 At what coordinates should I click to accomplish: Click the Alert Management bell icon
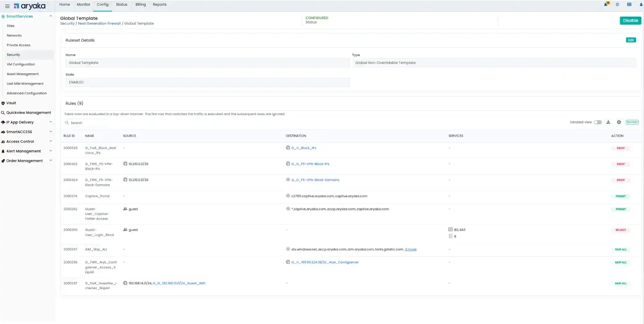(x=3, y=151)
